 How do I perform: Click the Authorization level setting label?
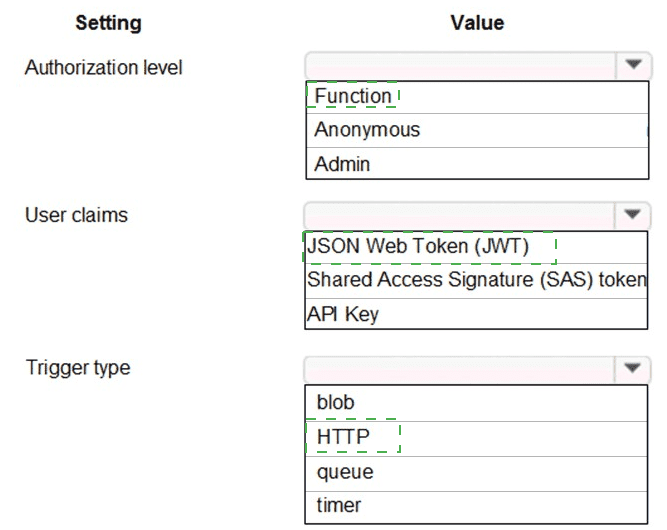[103, 68]
